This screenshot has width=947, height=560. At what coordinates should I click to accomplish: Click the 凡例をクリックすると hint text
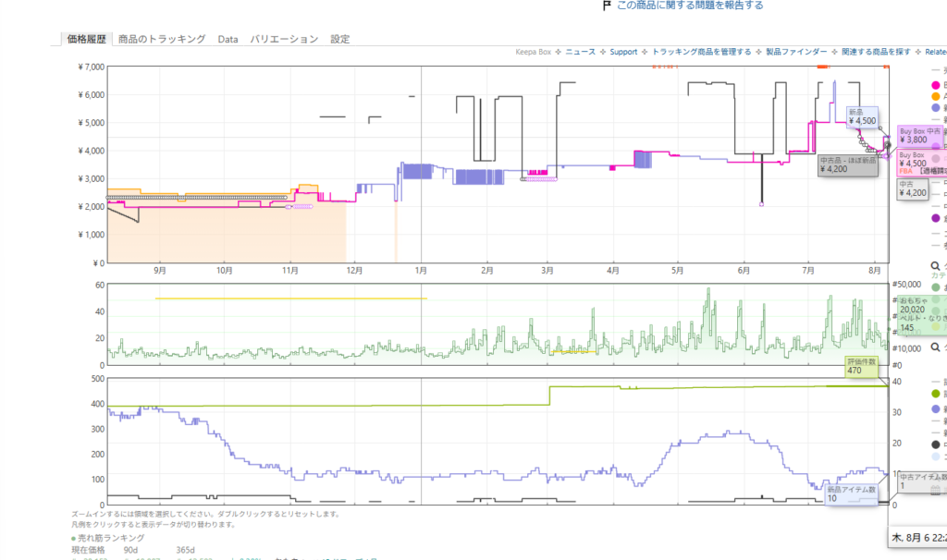click(154, 524)
